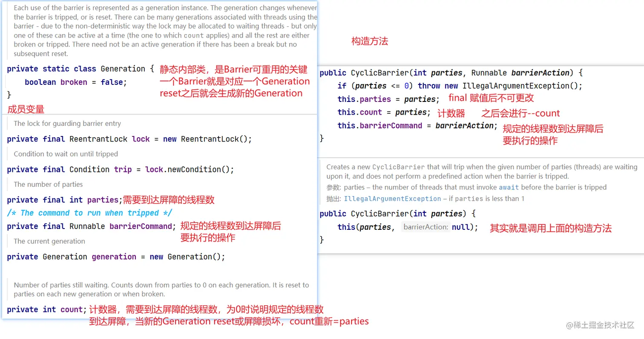Click the ReentrantLock lock field declaration
The height and width of the screenshot is (339, 644).
[x=129, y=139]
